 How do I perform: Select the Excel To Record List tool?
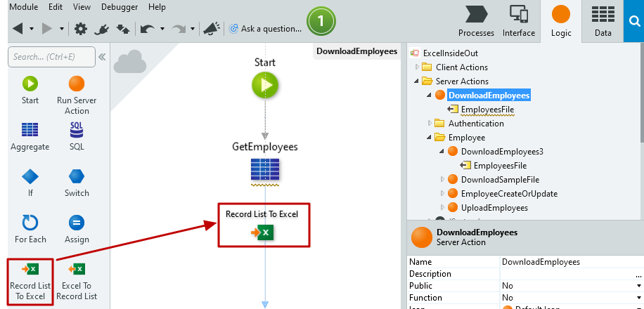pos(77,282)
